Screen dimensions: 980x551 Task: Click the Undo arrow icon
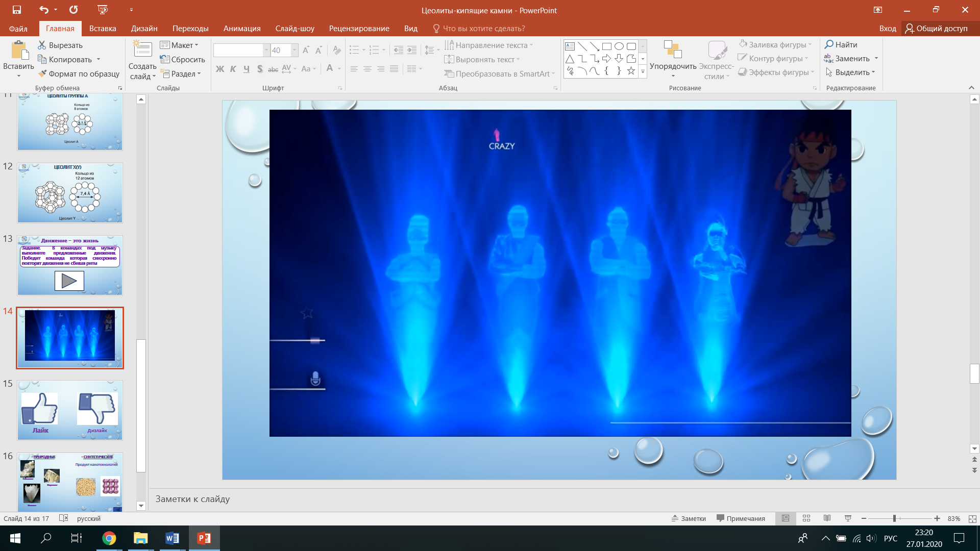point(44,10)
